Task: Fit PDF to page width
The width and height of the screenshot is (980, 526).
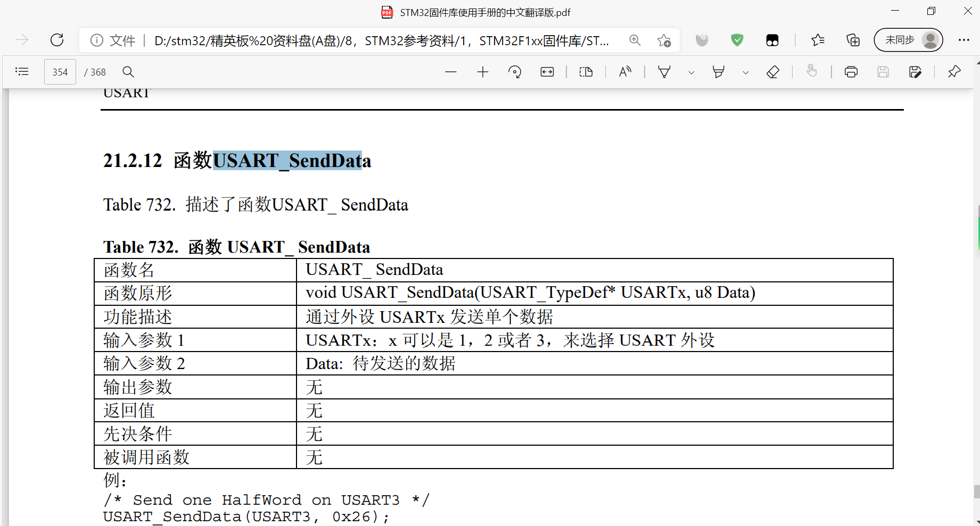Action: click(547, 72)
